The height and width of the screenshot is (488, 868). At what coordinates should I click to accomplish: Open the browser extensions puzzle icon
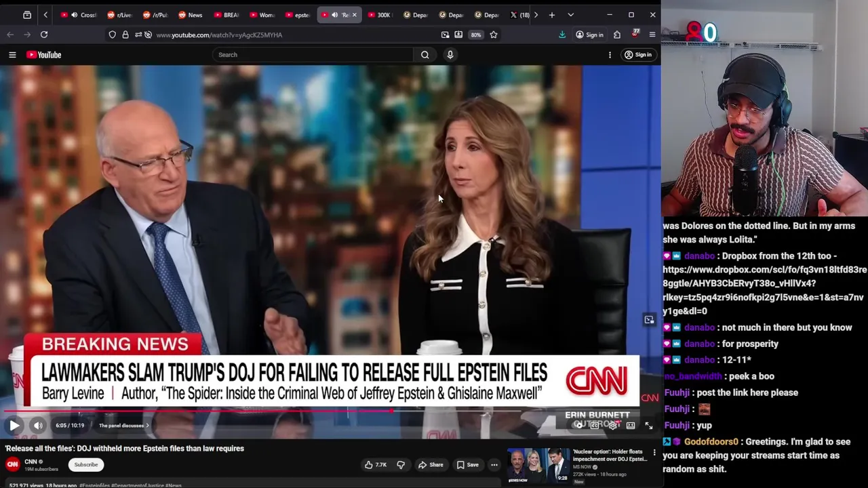617,35
